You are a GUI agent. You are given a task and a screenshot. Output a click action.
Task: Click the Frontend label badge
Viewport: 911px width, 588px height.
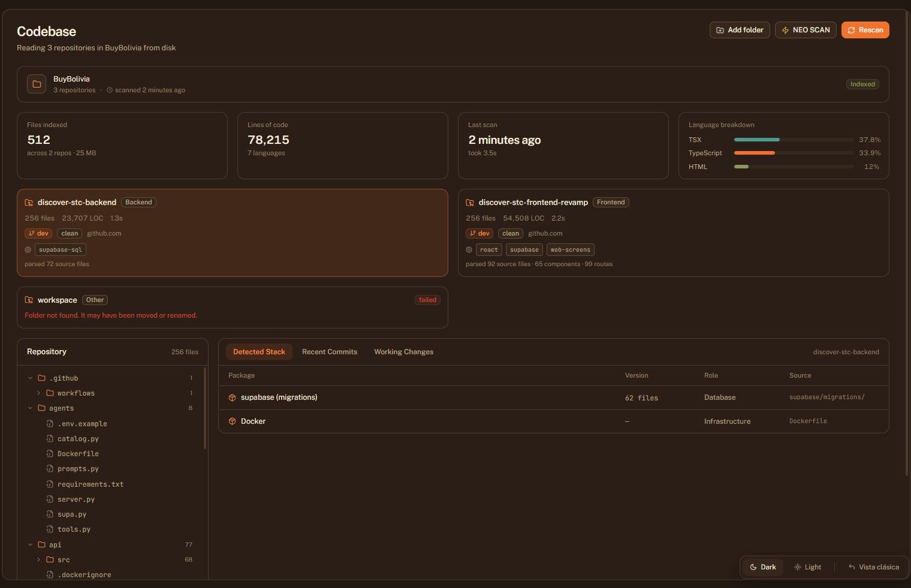611,203
